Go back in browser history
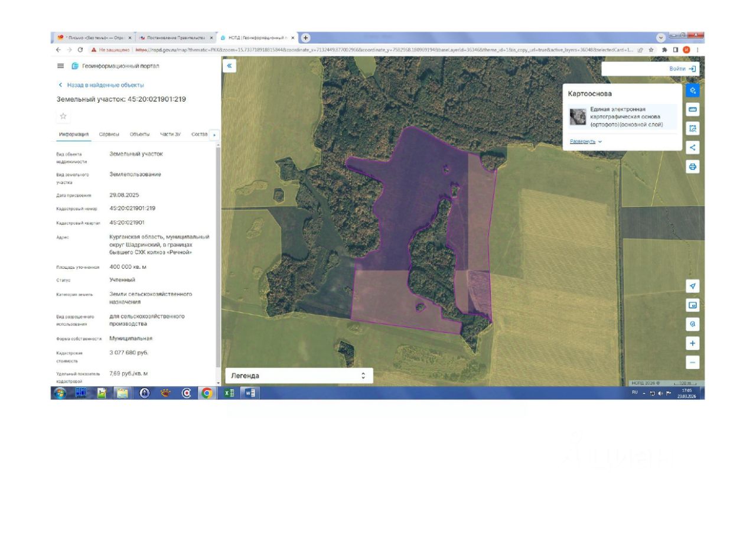Viewport: 756px width, 534px height. (58, 50)
